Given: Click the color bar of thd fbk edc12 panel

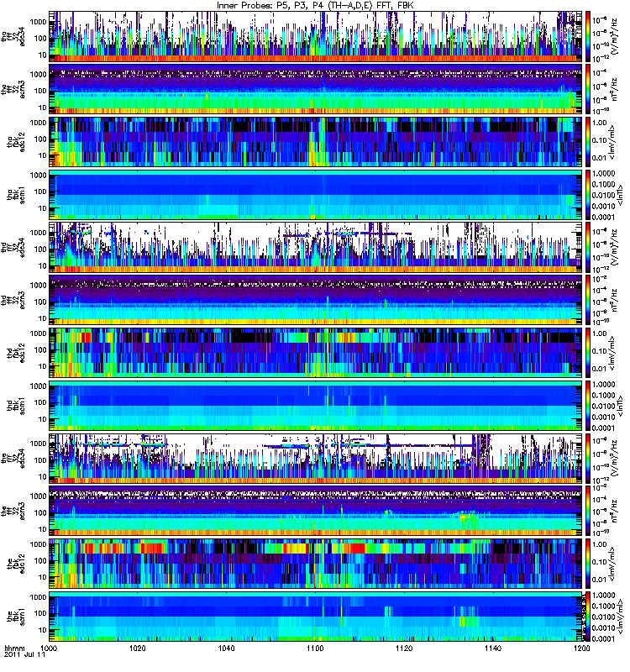Looking at the screenshot, I should (588, 353).
